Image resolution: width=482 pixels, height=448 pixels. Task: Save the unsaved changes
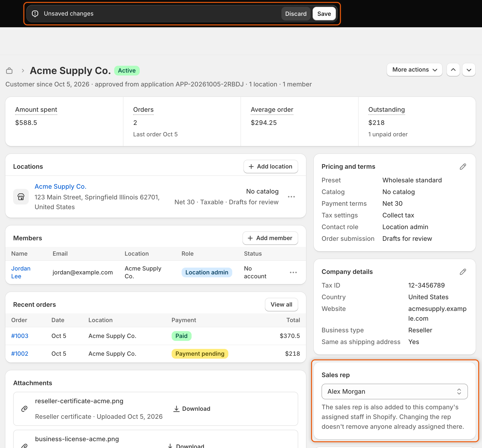coord(324,14)
